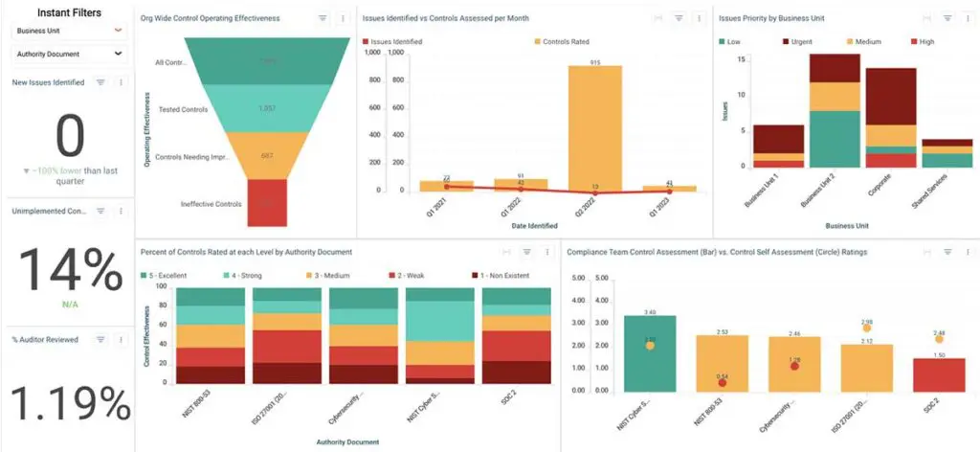Open more options on Issues Identified vs Controls chart
The image size is (980, 452).
pyautogui.click(x=701, y=18)
